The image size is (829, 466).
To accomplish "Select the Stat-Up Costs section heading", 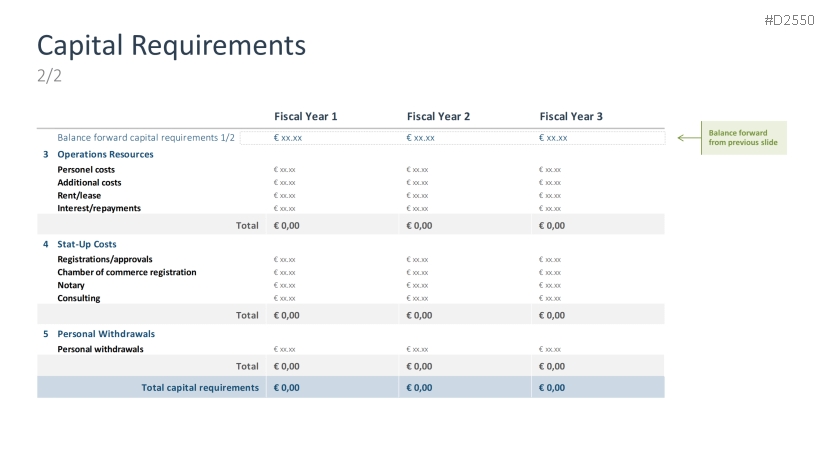I will coord(87,244).
